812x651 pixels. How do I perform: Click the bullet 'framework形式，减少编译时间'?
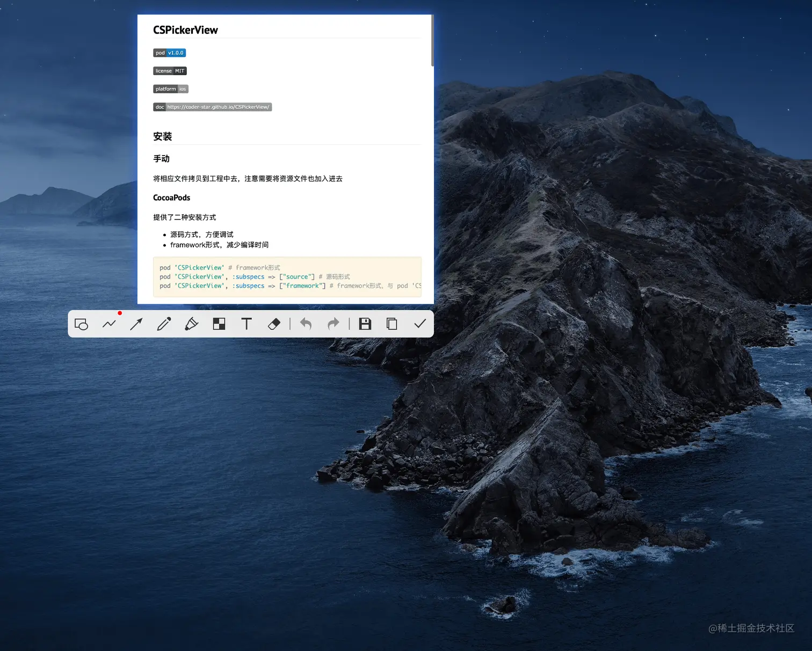coord(220,245)
